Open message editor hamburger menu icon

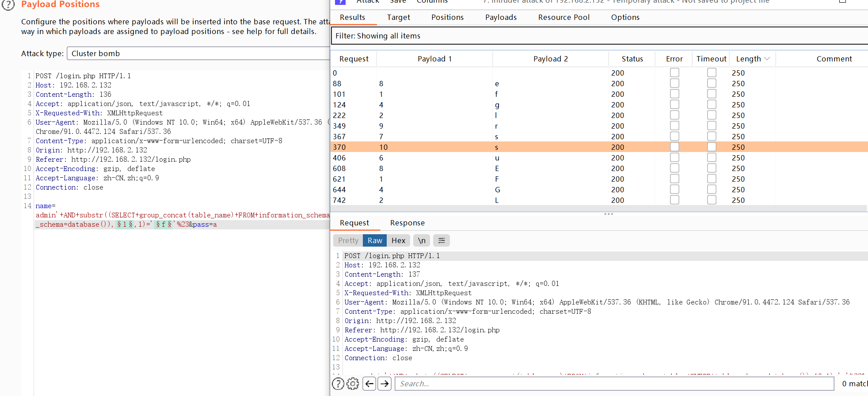[442, 240]
